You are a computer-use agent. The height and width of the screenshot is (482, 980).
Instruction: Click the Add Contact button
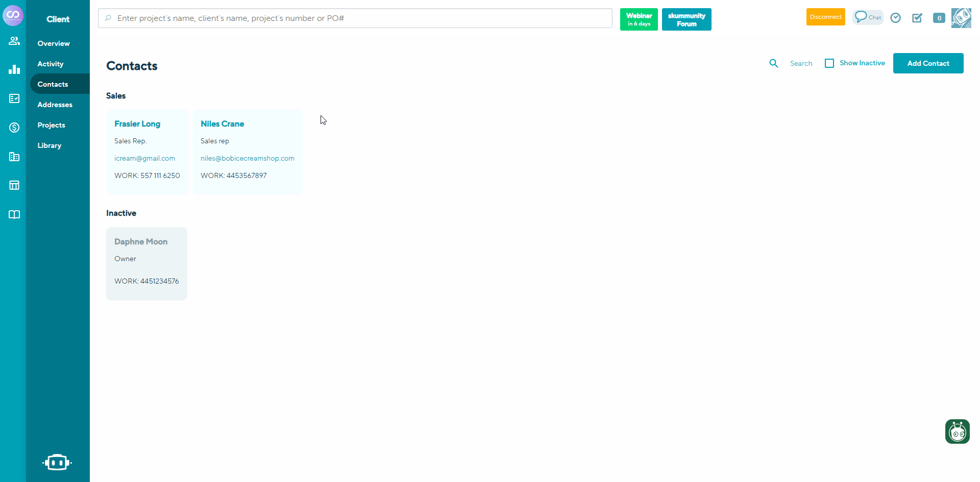click(x=928, y=63)
